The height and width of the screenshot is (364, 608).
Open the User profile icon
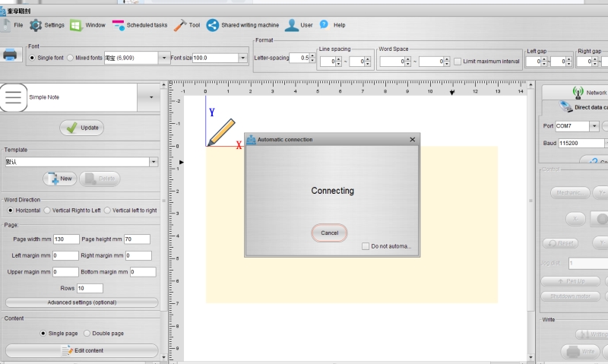click(291, 25)
